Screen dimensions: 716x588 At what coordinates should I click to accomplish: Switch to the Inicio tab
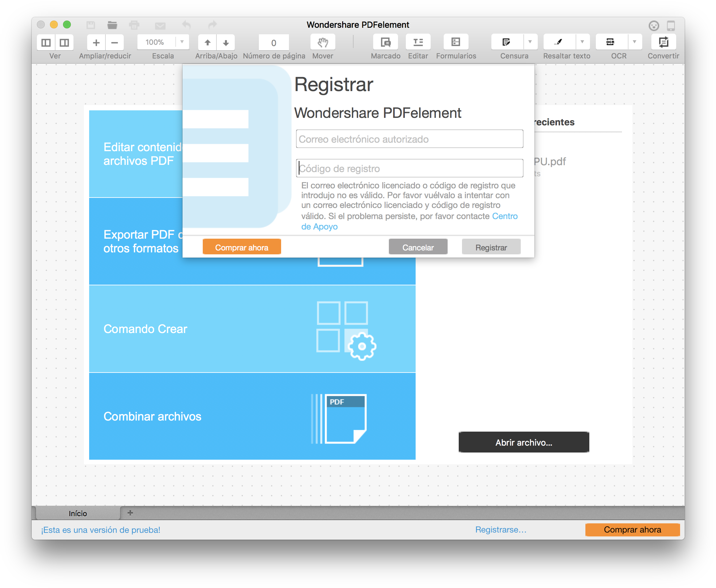(x=78, y=513)
